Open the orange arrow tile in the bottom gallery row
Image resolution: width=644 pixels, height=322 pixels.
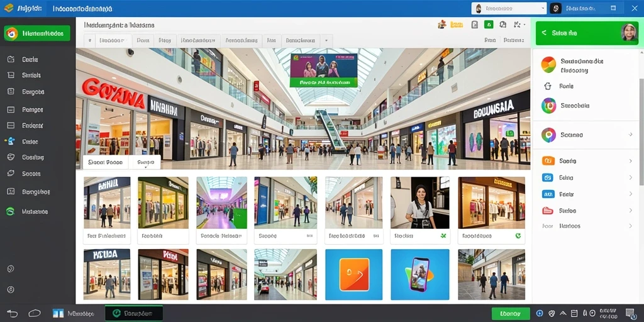[x=353, y=274]
